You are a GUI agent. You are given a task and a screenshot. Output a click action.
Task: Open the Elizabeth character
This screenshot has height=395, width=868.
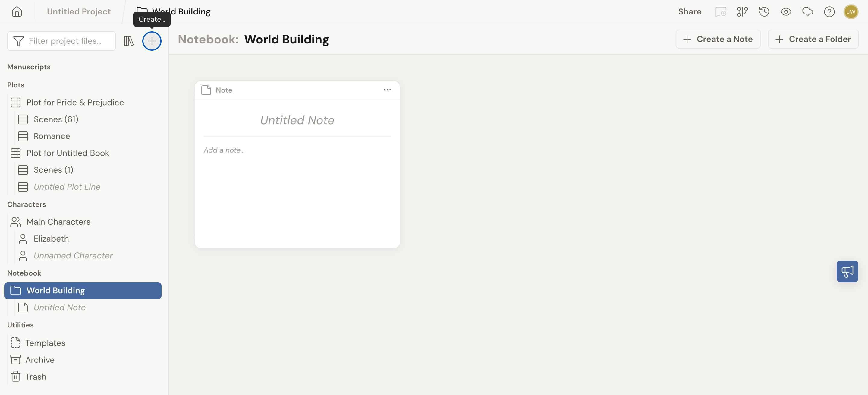click(51, 239)
